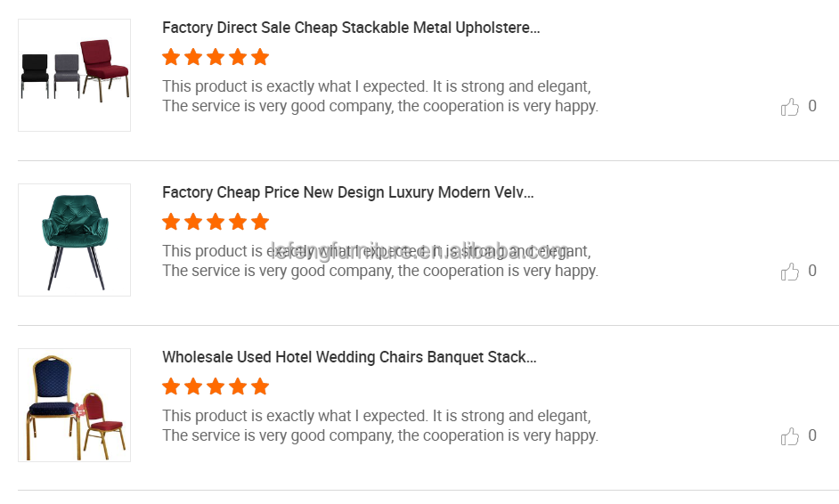Screen dimensions: 839x504
Task: Click fifth star of banquet chair rating
Action: (x=260, y=386)
